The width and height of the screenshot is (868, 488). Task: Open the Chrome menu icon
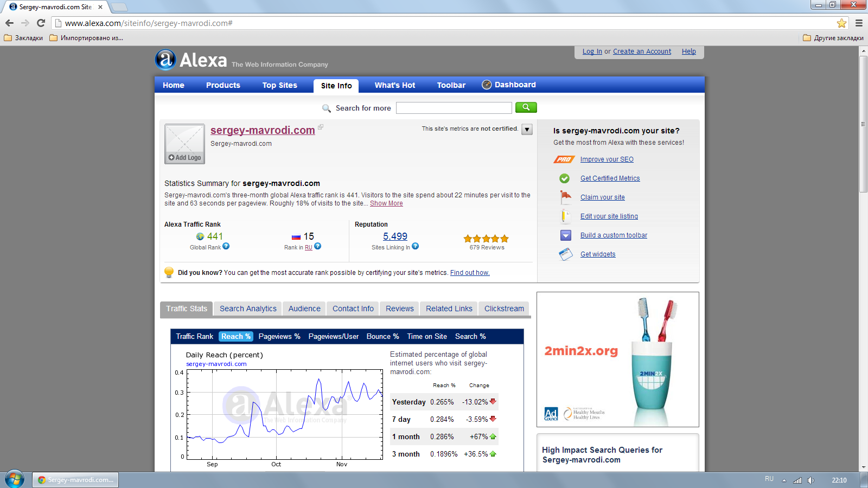coord(859,23)
